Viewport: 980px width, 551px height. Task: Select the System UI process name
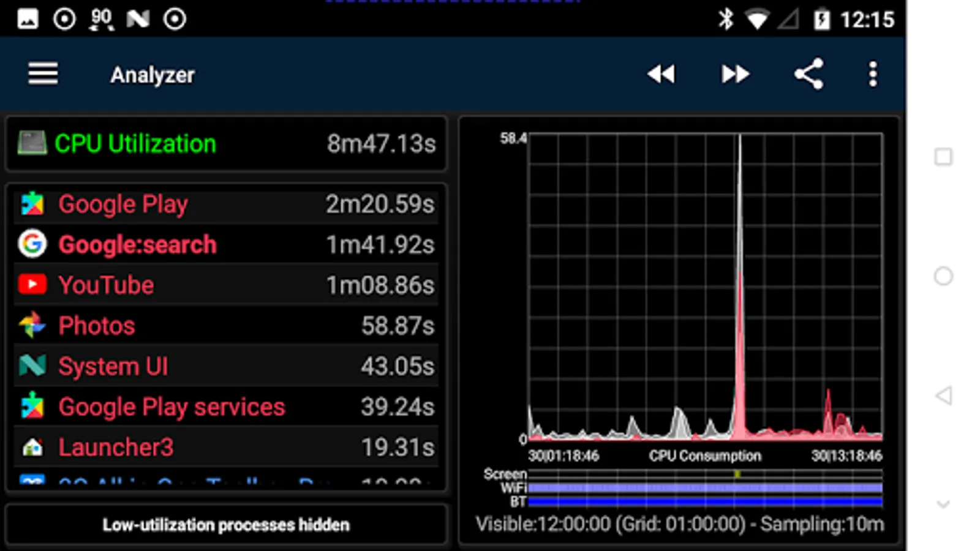pyautogui.click(x=113, y=366)
